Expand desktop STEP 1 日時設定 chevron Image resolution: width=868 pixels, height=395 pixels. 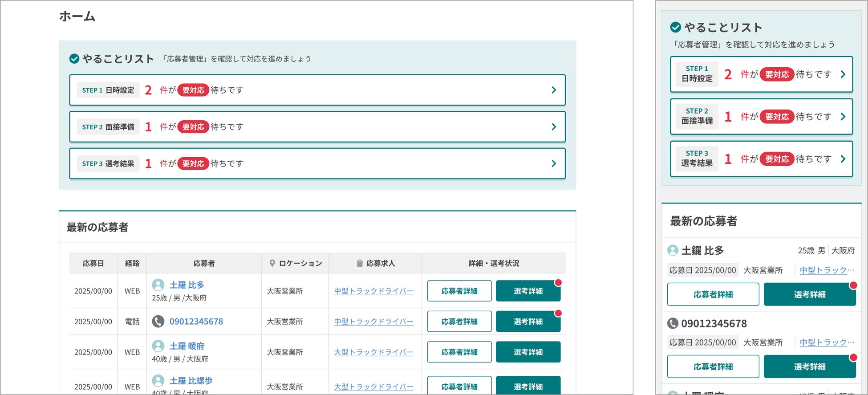point(554,90)
